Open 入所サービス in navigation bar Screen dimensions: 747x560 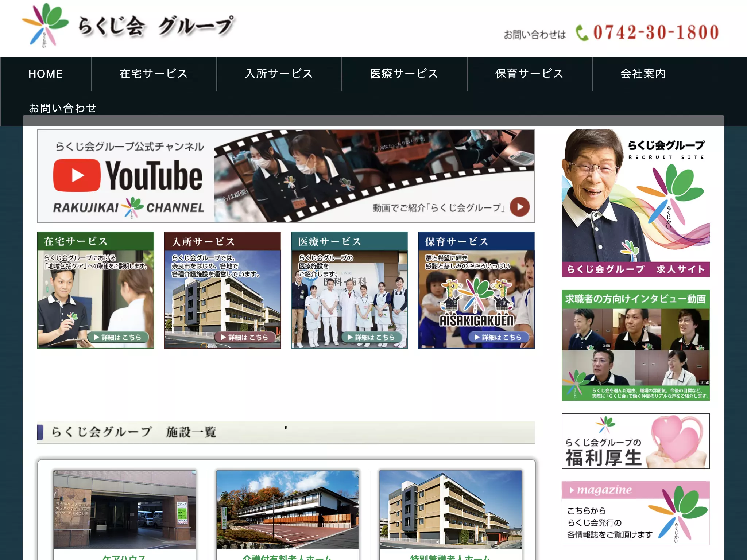click(279, 74)
